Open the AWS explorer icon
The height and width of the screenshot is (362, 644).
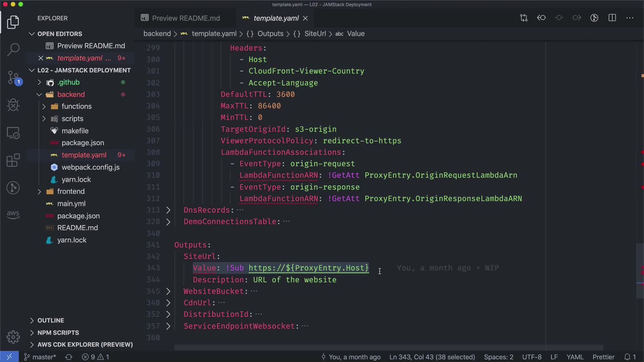tap(13, 214)
